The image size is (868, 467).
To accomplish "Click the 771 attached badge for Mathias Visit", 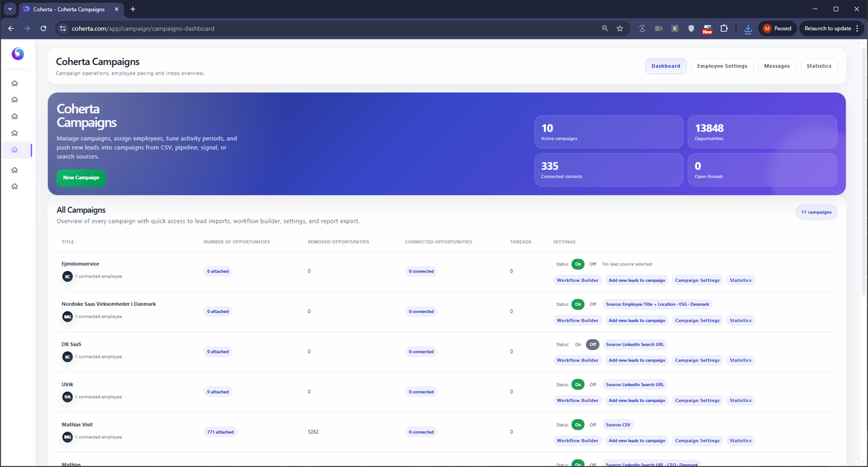I will 220,432.
